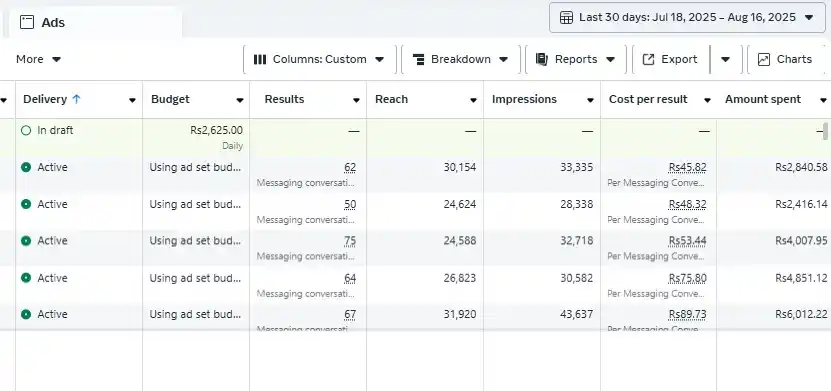Expand the More menu
The width and height of the screenshot is (831, 391).
(x=38, y=59)
